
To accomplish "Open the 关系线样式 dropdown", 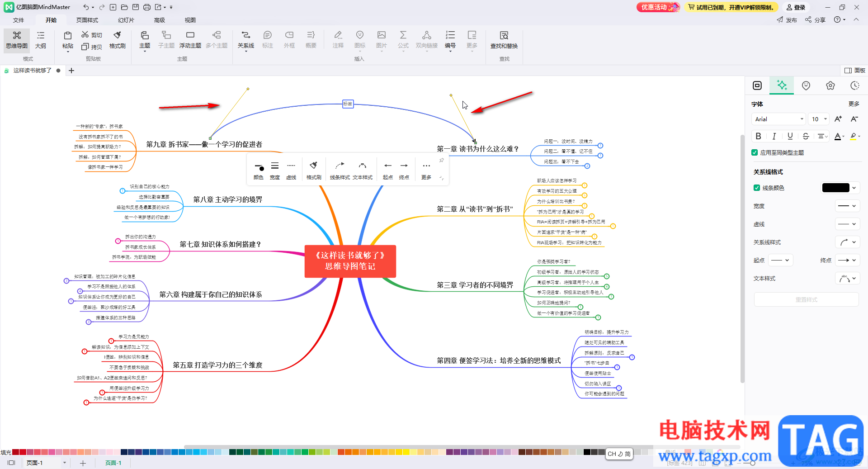I will click(847, 242).
